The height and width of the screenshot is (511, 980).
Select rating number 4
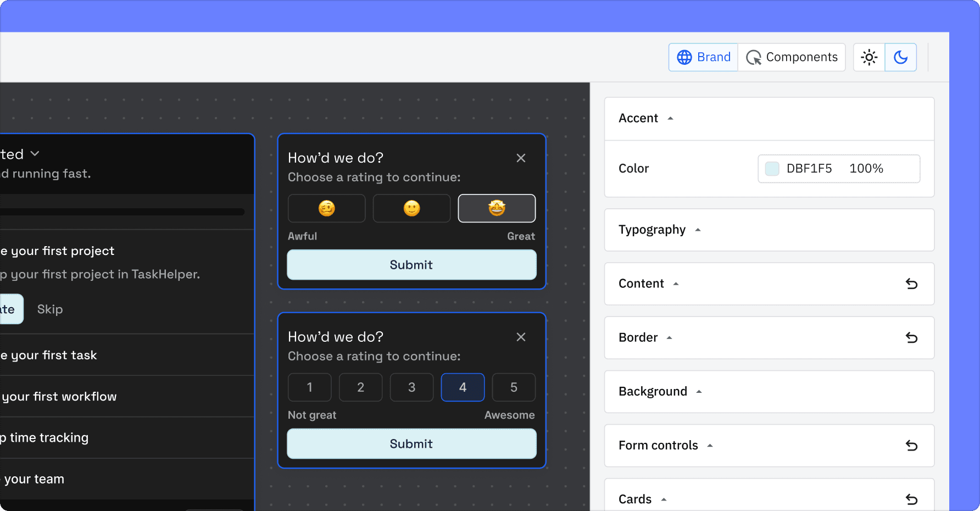coord(463,387)
